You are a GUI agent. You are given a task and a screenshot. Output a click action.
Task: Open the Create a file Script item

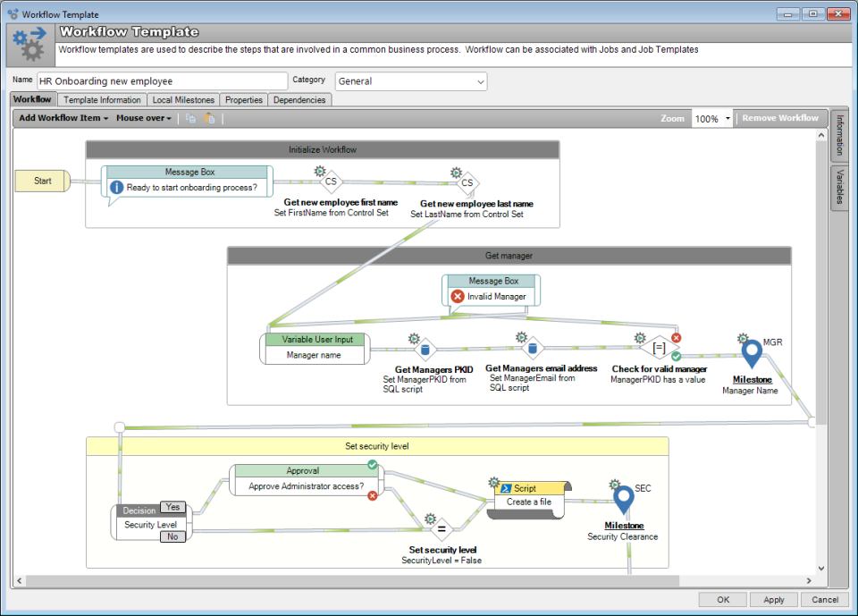click(x=529, y=501)
